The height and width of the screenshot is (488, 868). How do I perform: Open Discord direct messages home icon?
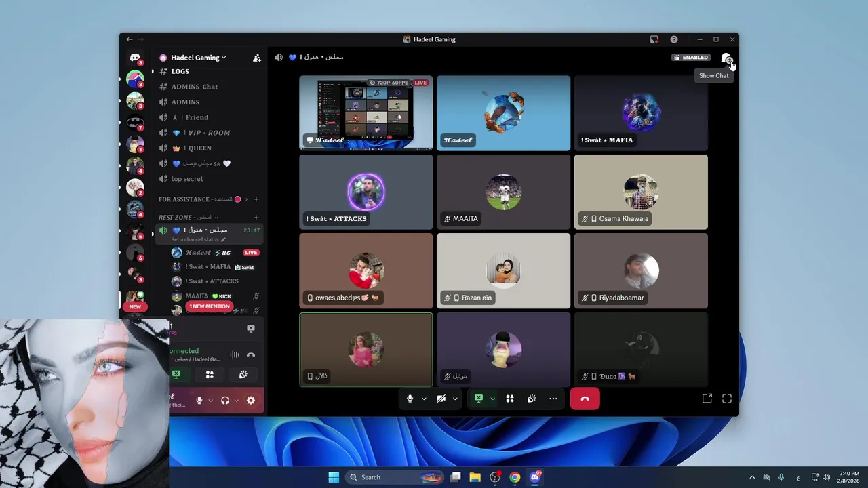[x=135, y=58]
